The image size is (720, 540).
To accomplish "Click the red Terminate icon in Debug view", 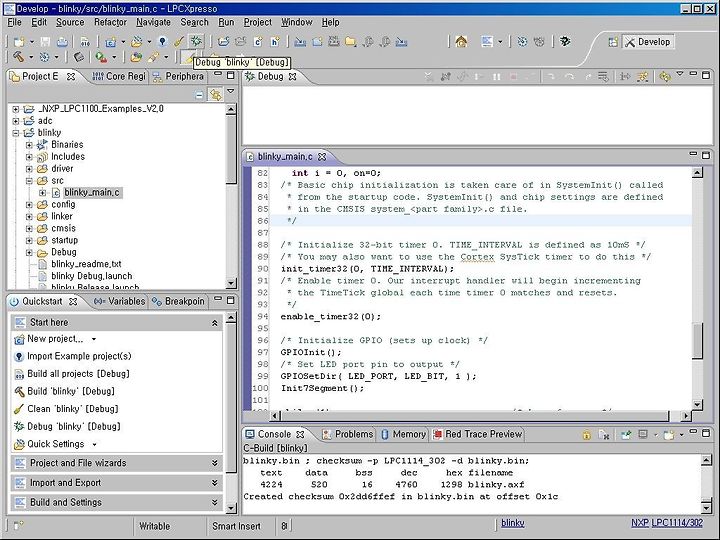I will [513, 77].
